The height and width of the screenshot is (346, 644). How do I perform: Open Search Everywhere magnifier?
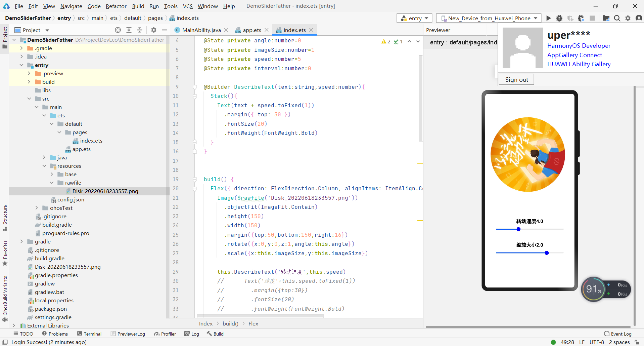[x=617, y=18]
